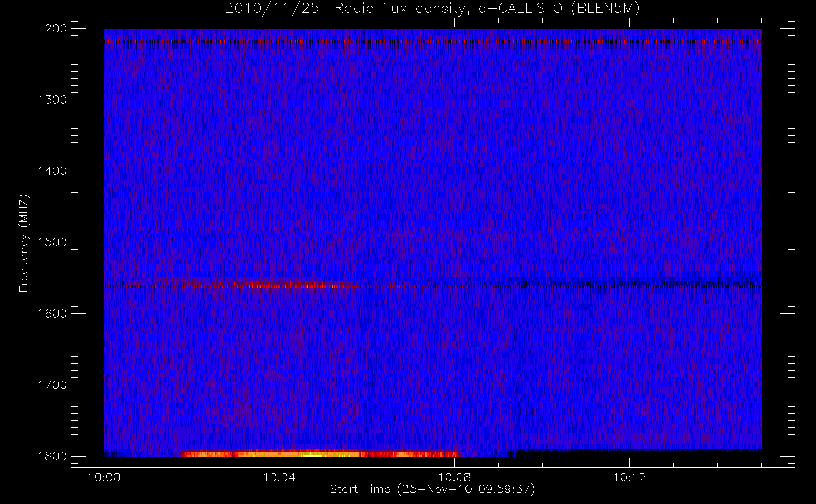The width and height of the screenshot is (816, 504).
Task: Click the 10:12 time tick label
Action: (629, 477)
